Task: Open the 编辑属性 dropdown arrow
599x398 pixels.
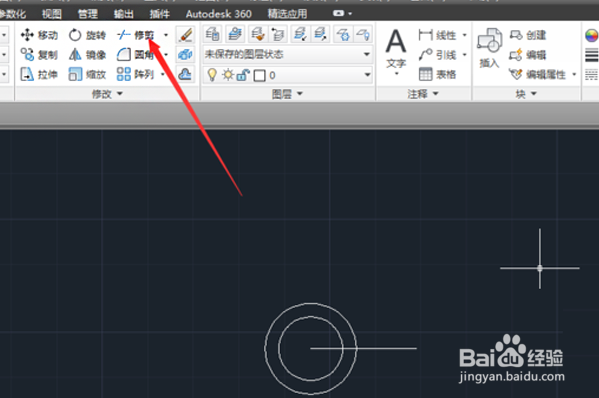Action: [574, 74]
